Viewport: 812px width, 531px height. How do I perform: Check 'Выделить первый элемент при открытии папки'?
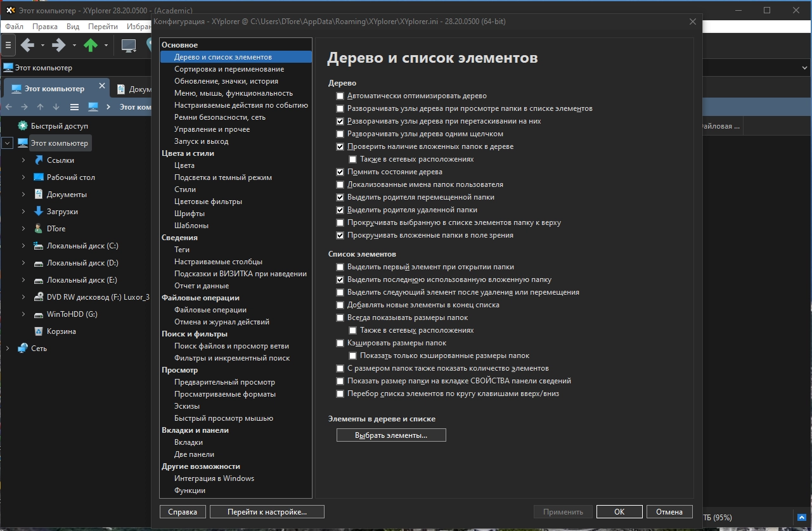pyautogui.click(x=340, y=267)
